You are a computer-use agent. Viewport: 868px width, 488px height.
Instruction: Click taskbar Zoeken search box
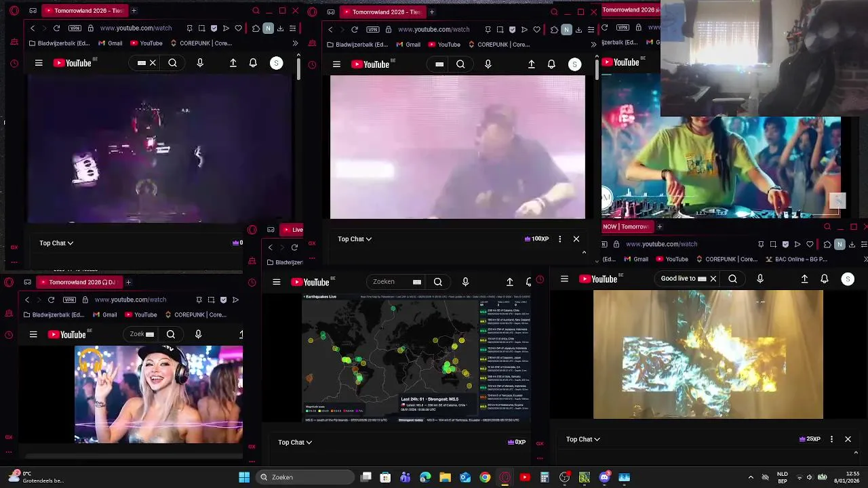coord(305,477)
